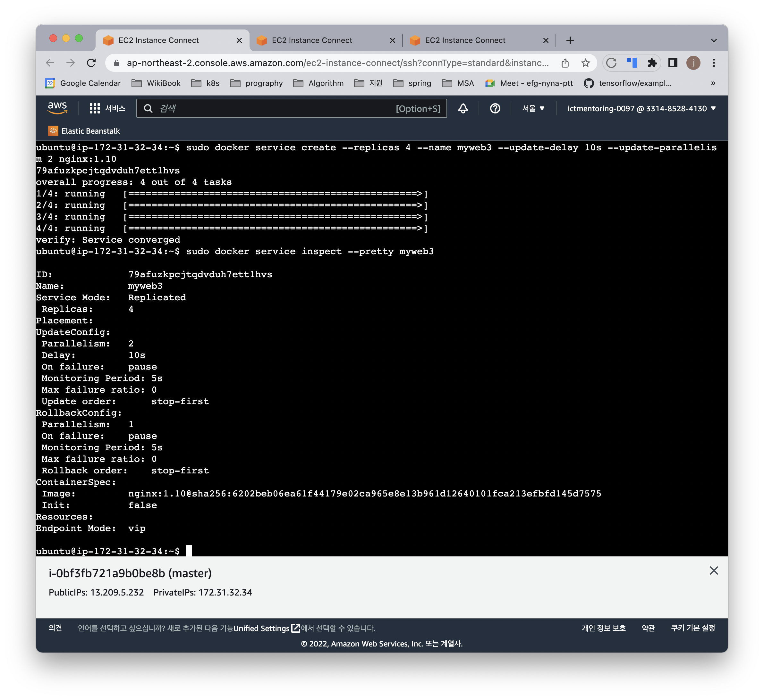Show hidden bookmarks overflow chevron

pos(713,83)
